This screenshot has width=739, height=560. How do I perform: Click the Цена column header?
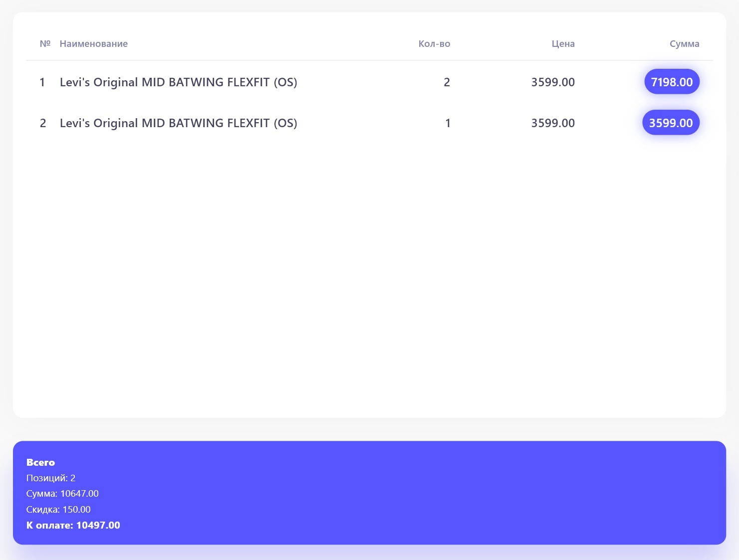click(563, 44)
